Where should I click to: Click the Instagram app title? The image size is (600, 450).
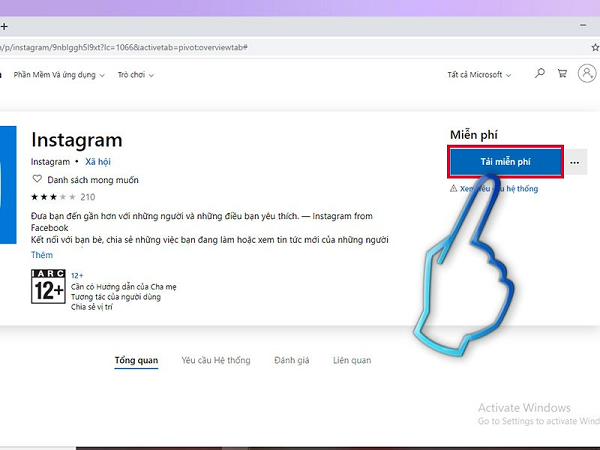click(77, 140)
